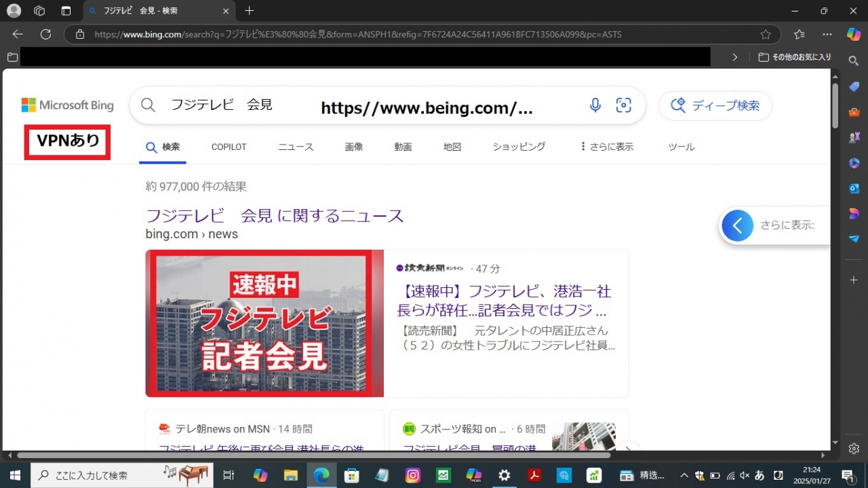Click the 記者会見 news thumbnail image
868x488 pixels.
tap(264, 323)
